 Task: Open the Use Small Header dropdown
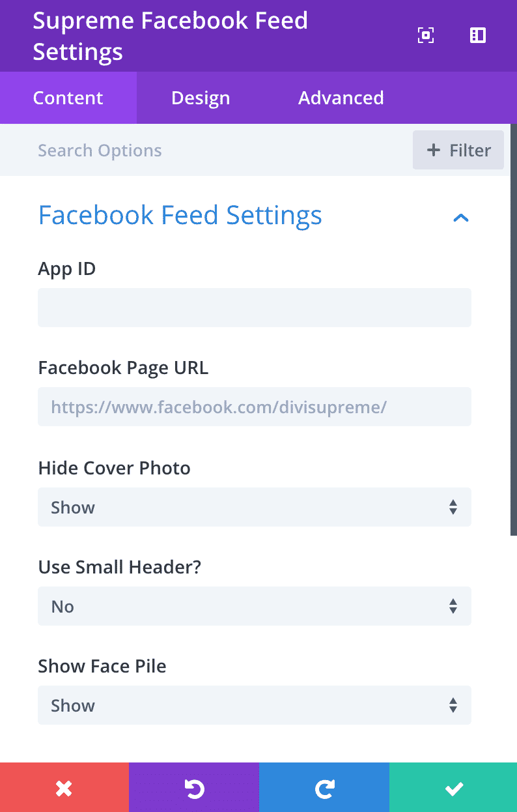[x=255, y=606]
